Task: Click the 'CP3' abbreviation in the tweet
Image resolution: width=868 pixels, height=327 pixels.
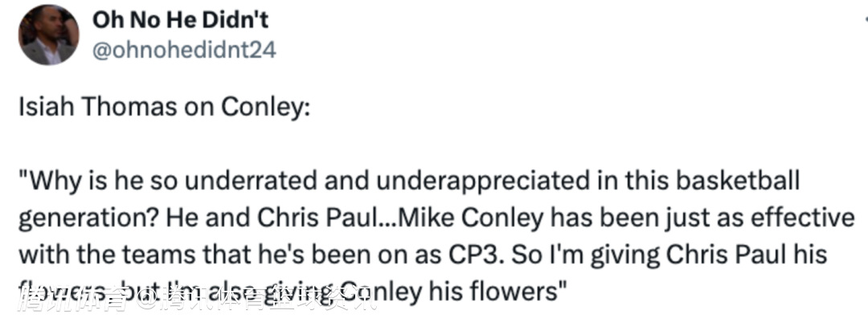Action: pos(476,255)
